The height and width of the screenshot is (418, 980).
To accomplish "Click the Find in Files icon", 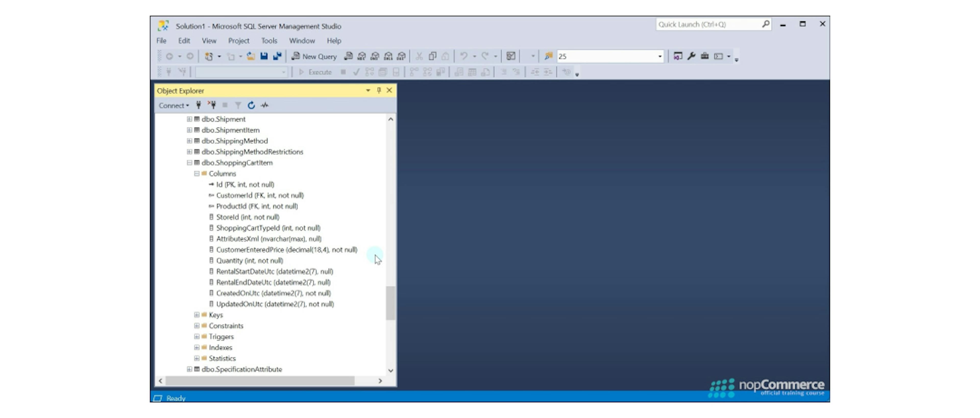I will point(548,56).
